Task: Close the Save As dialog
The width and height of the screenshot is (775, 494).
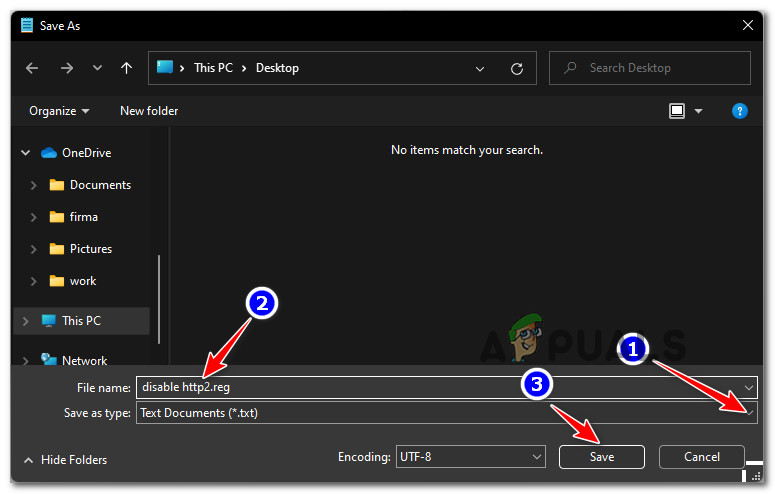Action: point(747,25)
